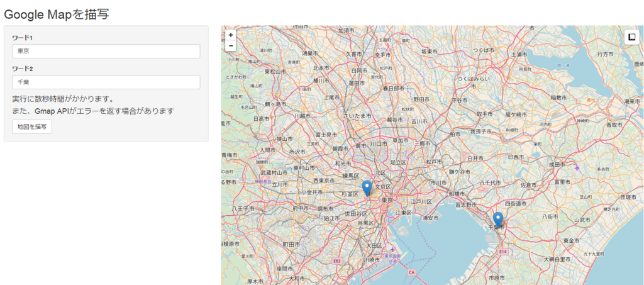Image resolution: width=644 pixels, height=285 pixels.
Task: Click the 土浦市 map label
Action: click(519, 54)
